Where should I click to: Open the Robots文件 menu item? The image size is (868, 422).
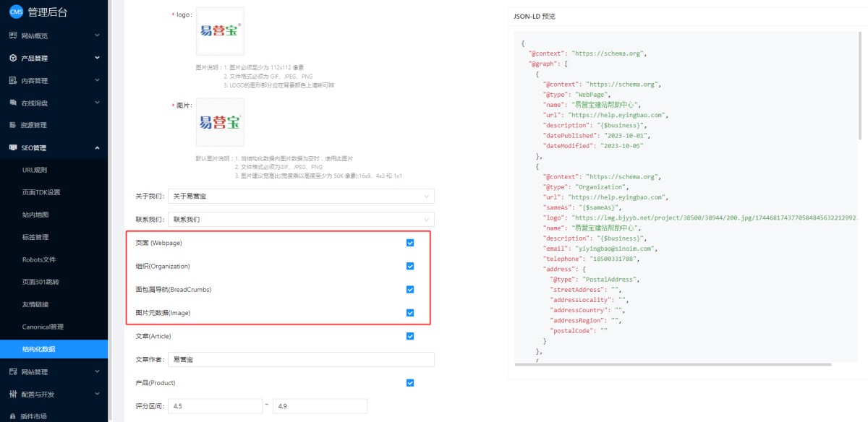point(38,259)
